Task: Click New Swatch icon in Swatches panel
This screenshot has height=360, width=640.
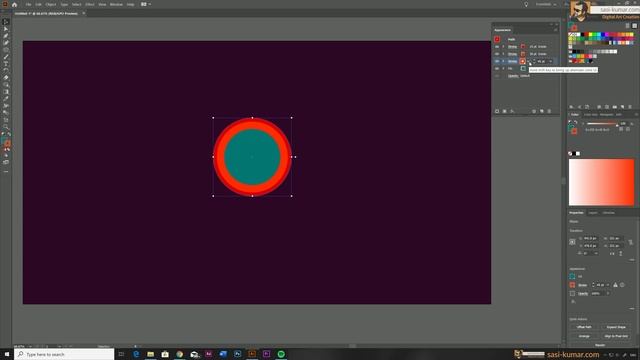Action: (x=622, y=107)
